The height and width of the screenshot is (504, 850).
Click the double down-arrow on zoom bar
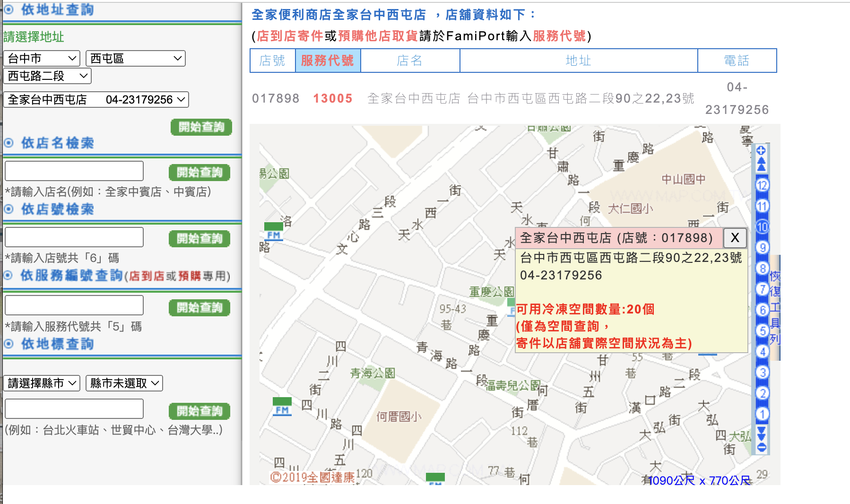(x=762, y=433)
